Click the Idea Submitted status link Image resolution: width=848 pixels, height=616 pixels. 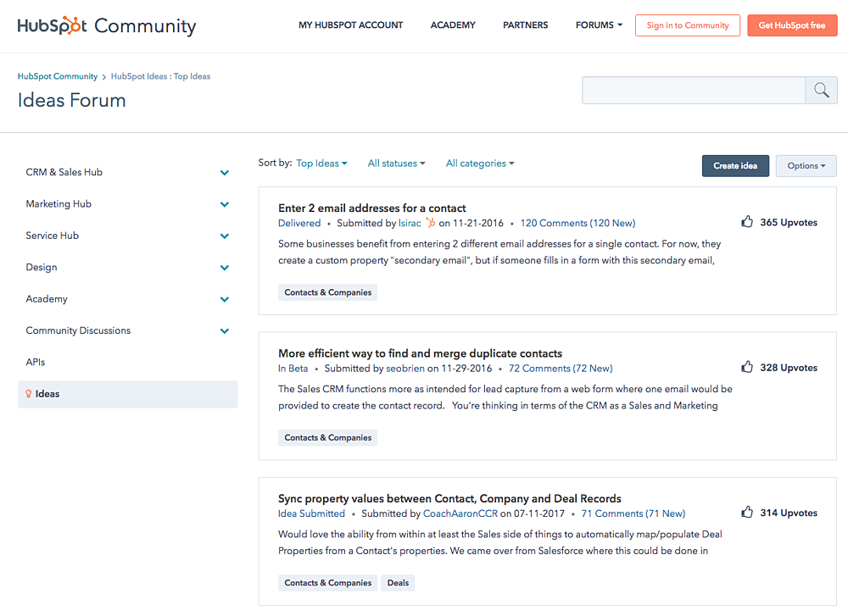(x=311, y=513)
